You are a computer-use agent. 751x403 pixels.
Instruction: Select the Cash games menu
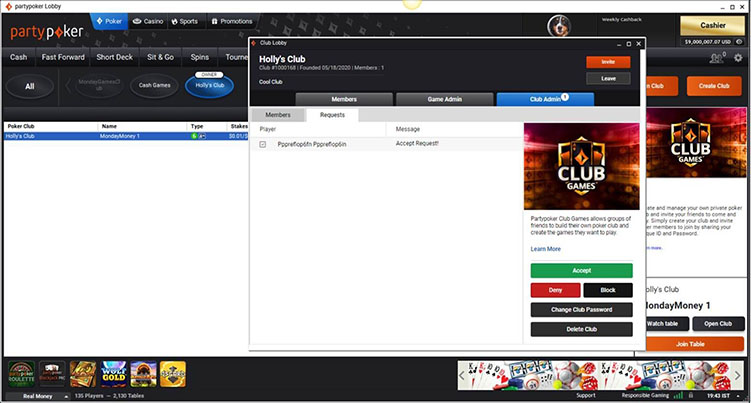coord(19,57)
